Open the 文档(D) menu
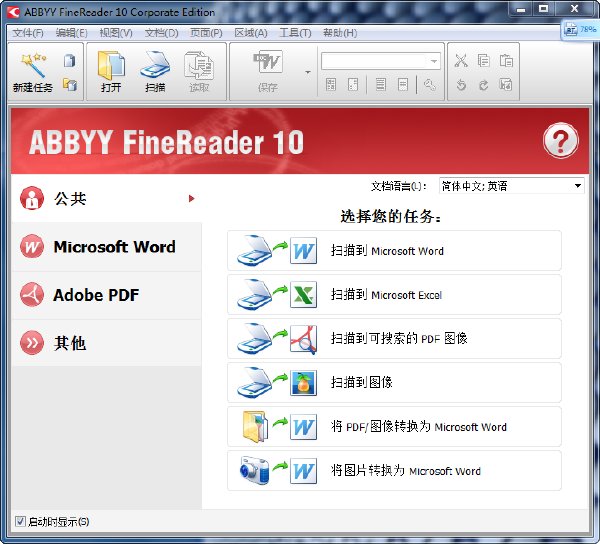 coord(161,33)
